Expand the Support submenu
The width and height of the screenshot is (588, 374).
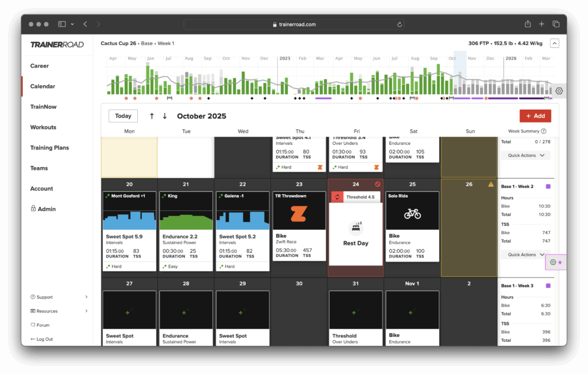click(86, 297)
